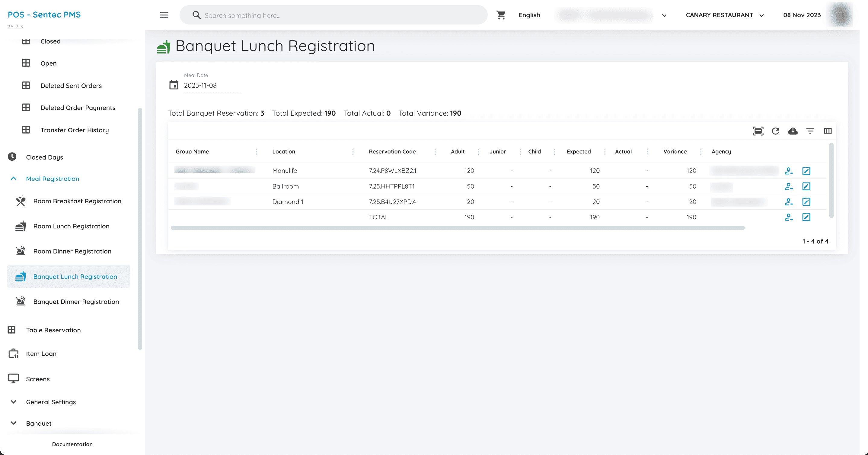
Task: Click the POS - Sentec PMS logo
Action: [44, 15]
